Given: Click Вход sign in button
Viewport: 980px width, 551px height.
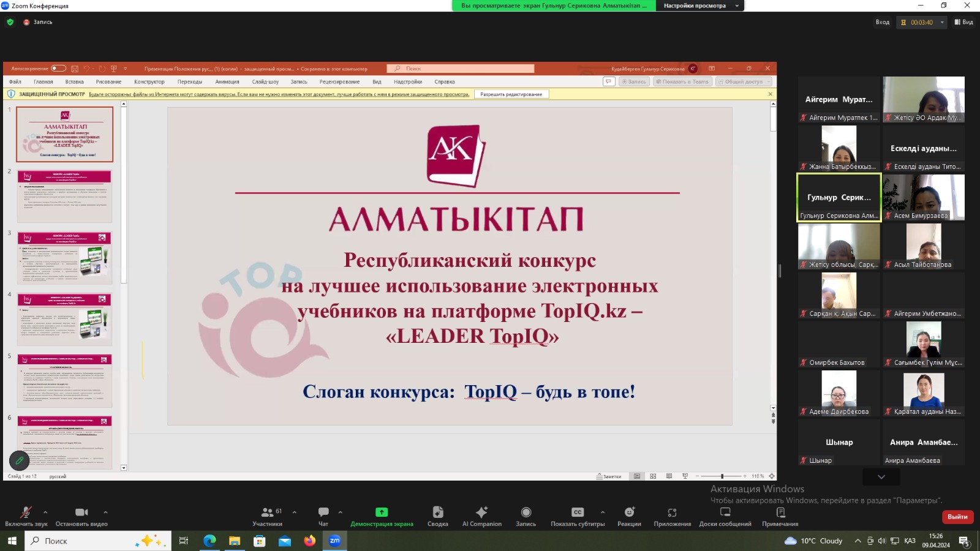Looking at the screenshot, I should (x=882, y=22).
